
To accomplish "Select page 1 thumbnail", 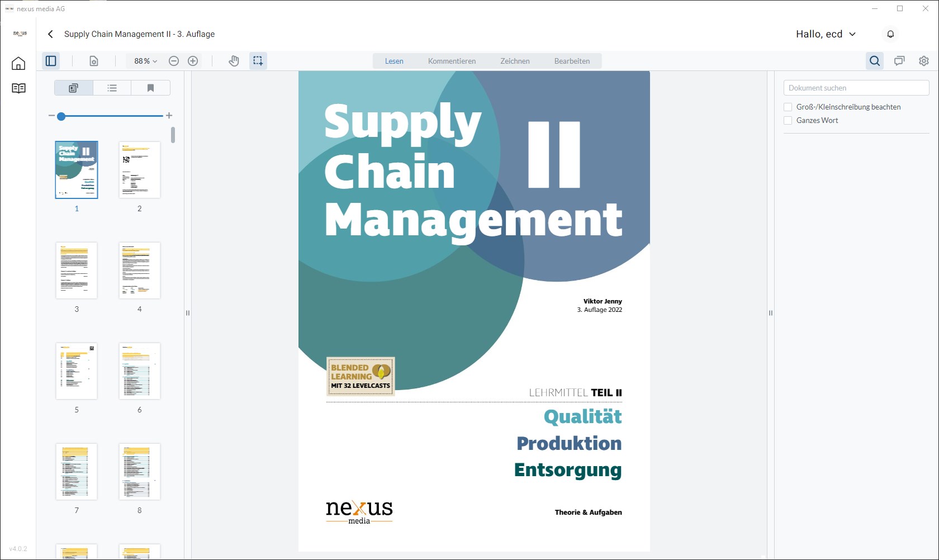I will [77, 170].
